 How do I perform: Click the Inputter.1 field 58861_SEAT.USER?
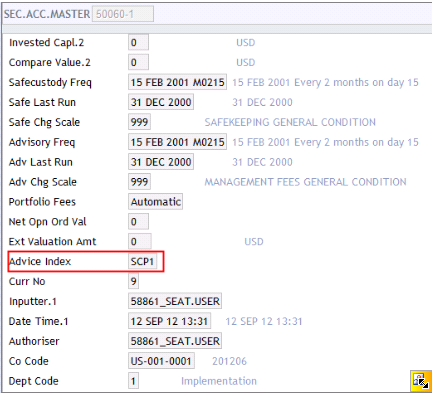coord(175,301)
